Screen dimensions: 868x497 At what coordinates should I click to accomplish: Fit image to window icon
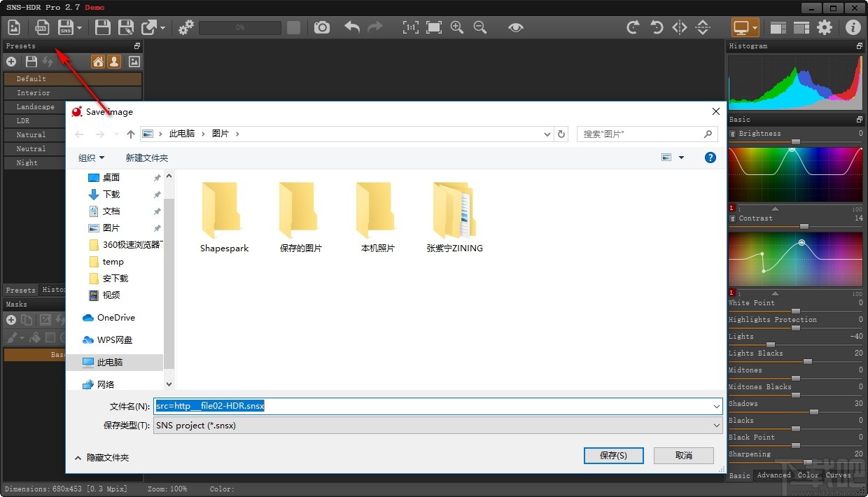click(434, 27)
